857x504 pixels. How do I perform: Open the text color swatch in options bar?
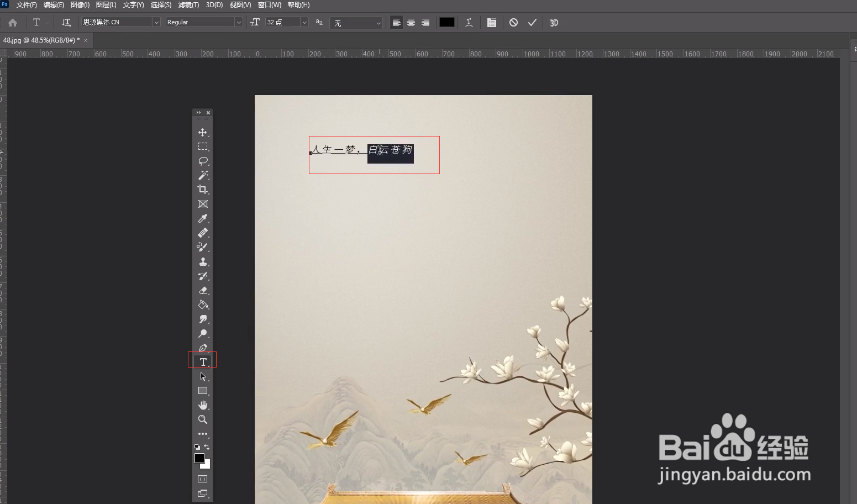(x=447, y=22)
